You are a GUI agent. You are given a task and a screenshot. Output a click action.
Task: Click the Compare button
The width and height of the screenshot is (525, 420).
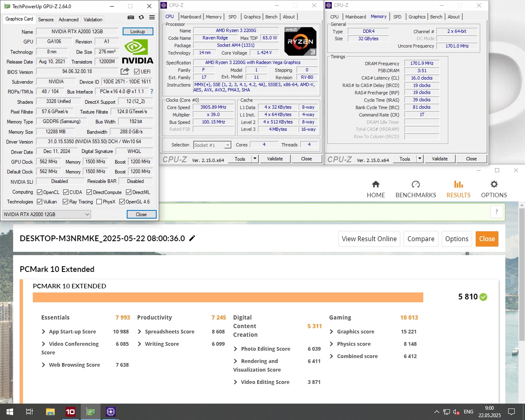[421, 239]
